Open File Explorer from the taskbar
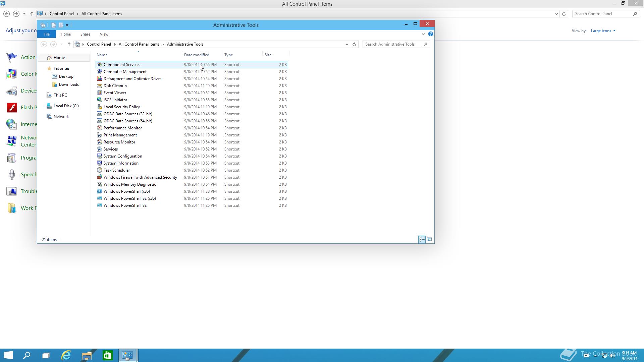The width and height of the screenshot is (644, 362). pos(87,355)
